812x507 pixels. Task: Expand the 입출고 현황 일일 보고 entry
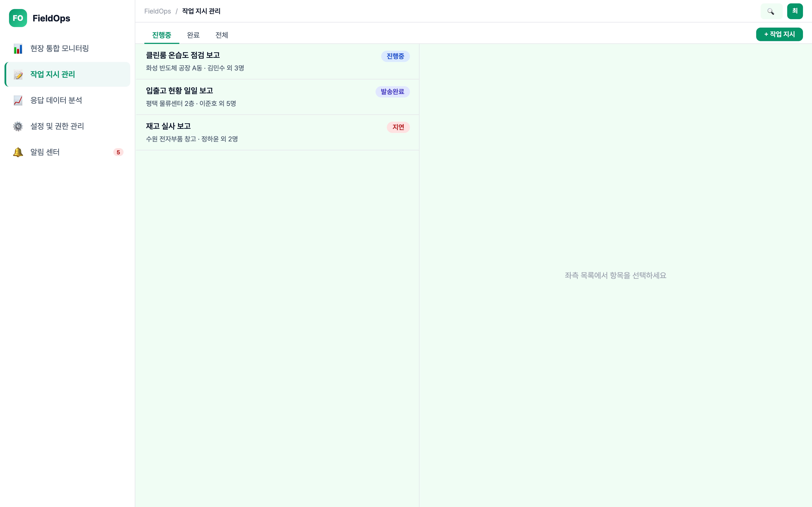pos(235,97)
